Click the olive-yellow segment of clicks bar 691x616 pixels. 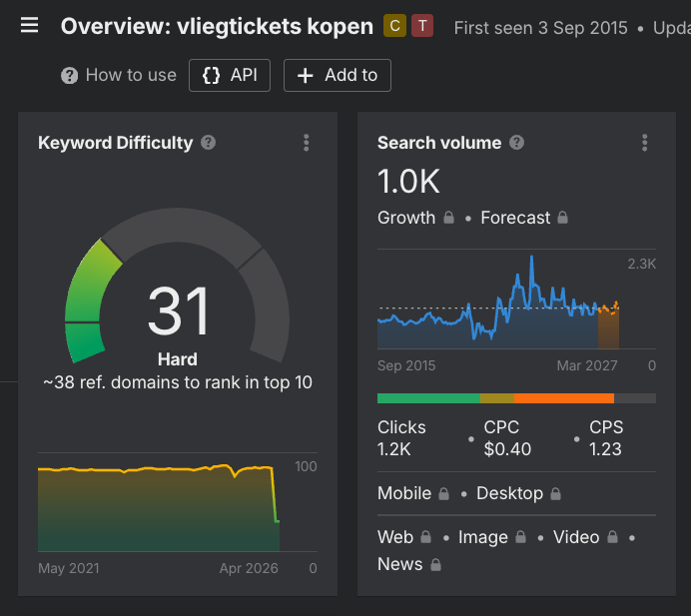point(497,398)
